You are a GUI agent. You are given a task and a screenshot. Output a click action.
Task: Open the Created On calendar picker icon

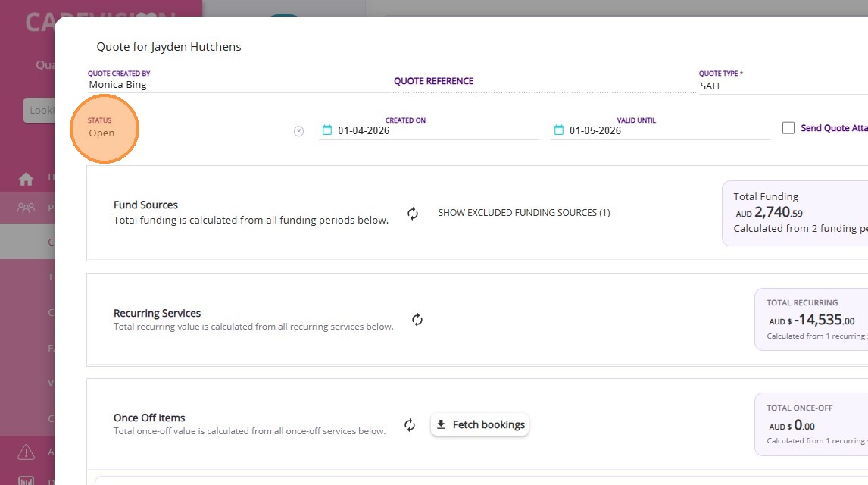coord(327,130)
